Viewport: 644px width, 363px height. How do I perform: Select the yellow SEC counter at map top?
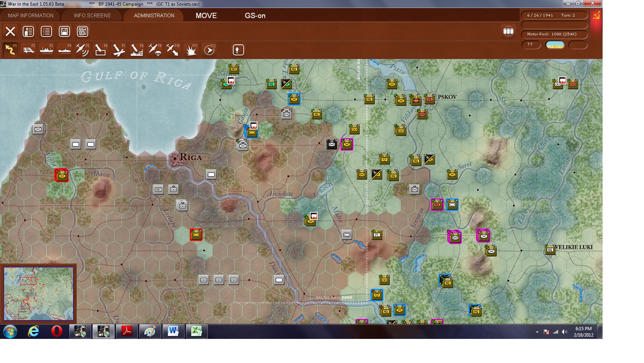[234, 69]
